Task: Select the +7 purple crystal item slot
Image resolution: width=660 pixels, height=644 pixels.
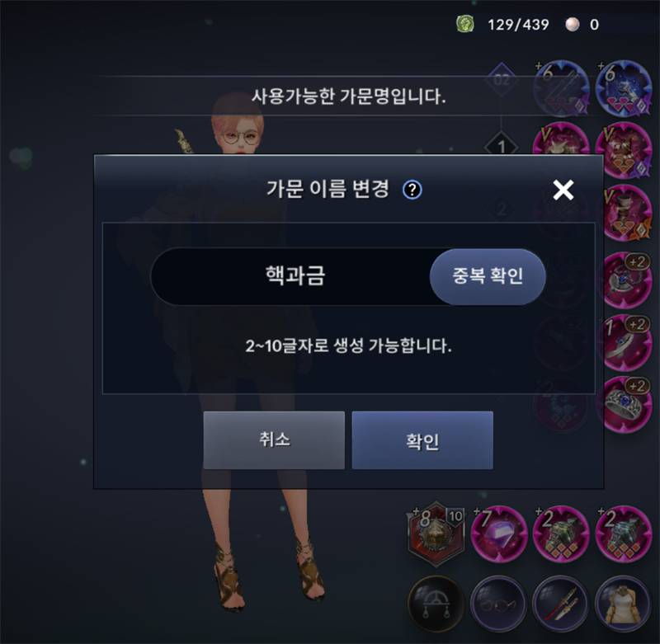Action: coord(499,534)
